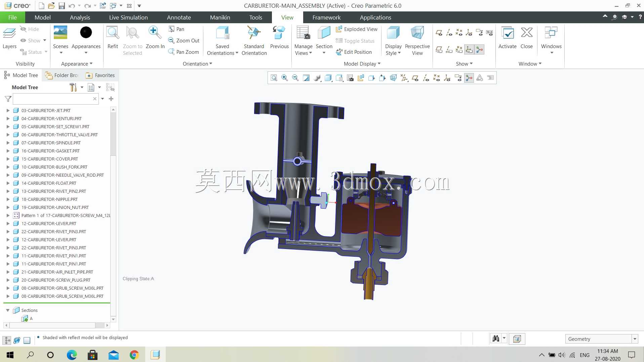The height and width of the screenshot is (362, 644).
Task: Click Model Tree settings hammer icon
Action: click(x=73, y=87)
